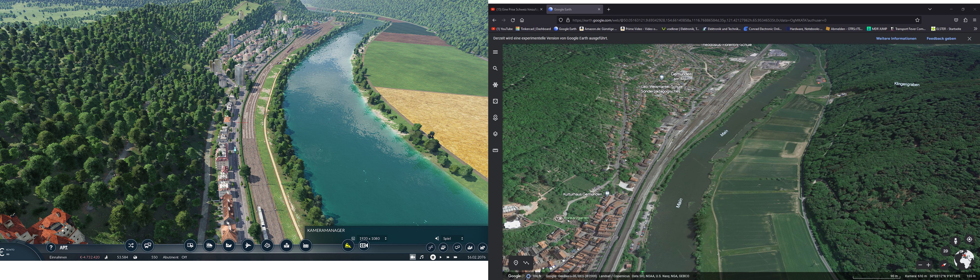
Task: Open Projects pin icon in Earth sidebar
Action: 495,118
